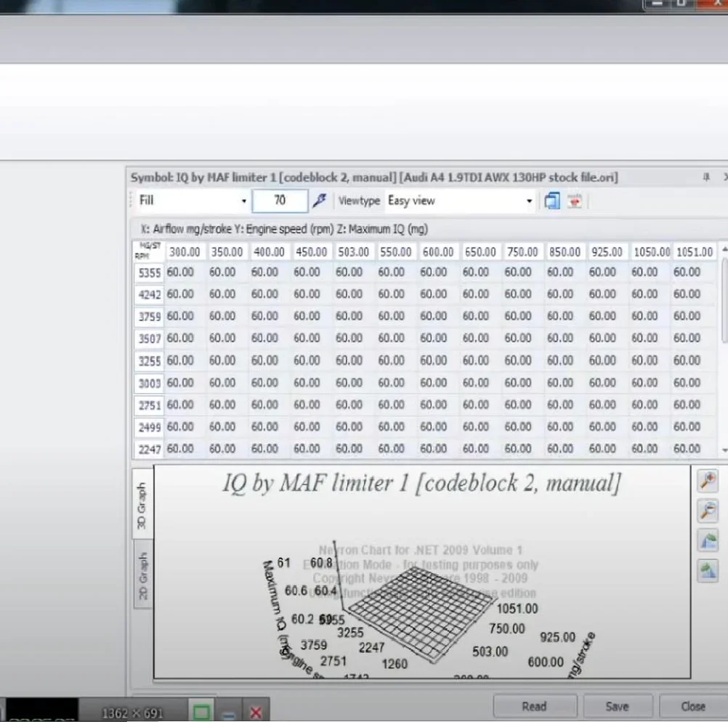Click the green rectangle recorder icon
Viewport: 728px width, 722px height.
[202, 711]
